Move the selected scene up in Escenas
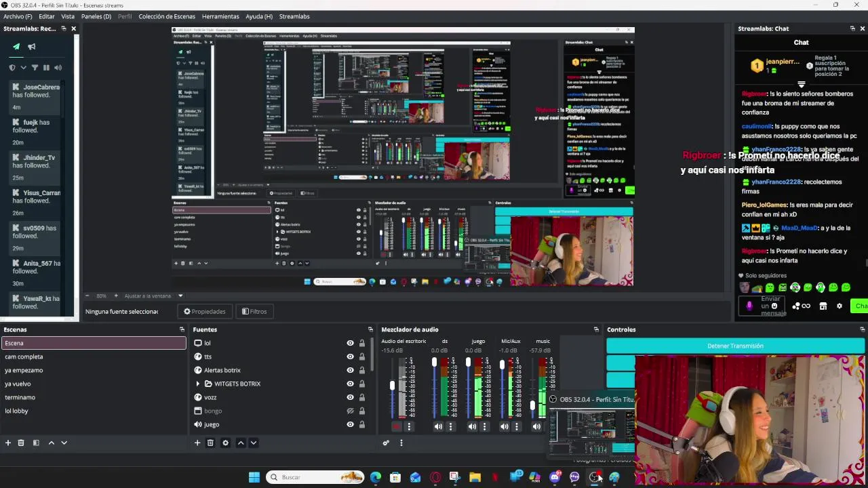The width and height of the screenshot is (868, 488). (x=51, y=443)
